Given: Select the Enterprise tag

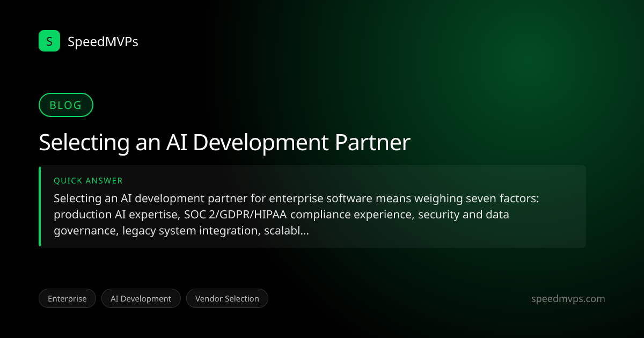Looking at the screenshot, I should click(x=67, y=299).
